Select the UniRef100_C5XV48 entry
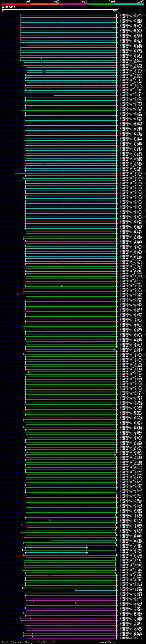The image size is (146, 644). [x=131, y=60]
